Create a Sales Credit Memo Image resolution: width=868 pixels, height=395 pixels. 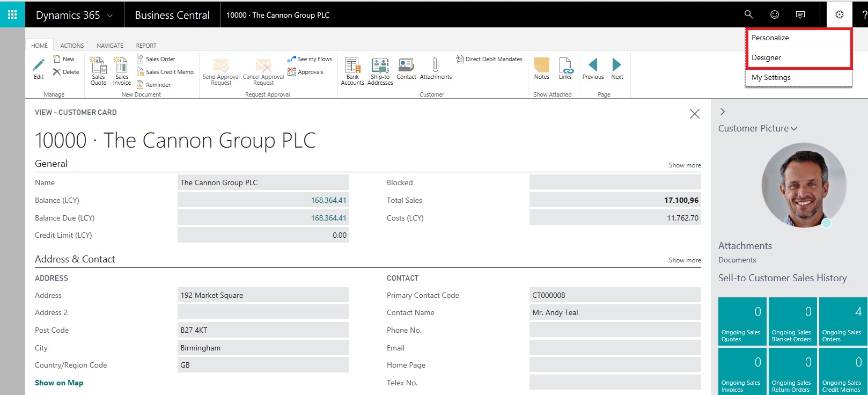(165, 72)
